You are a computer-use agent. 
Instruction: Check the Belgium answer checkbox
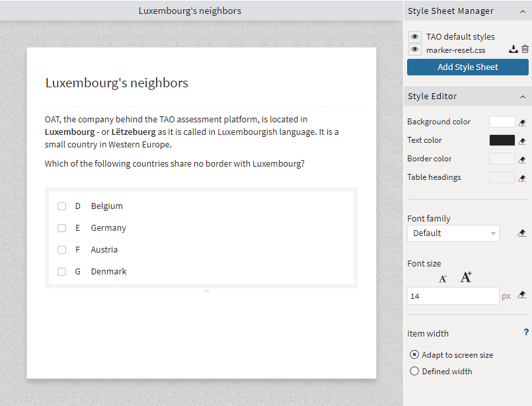(61, 206)
